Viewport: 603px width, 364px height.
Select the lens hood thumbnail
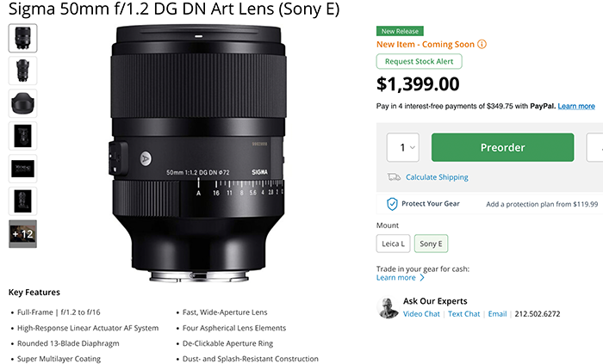click(23, 103)
